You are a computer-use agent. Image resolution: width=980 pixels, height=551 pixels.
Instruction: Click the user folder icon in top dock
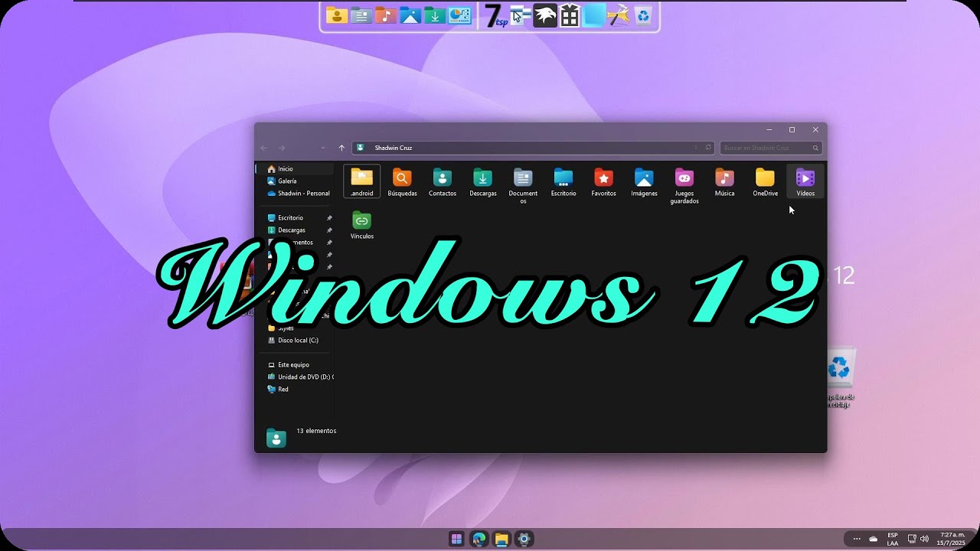(x=337, y=15)
